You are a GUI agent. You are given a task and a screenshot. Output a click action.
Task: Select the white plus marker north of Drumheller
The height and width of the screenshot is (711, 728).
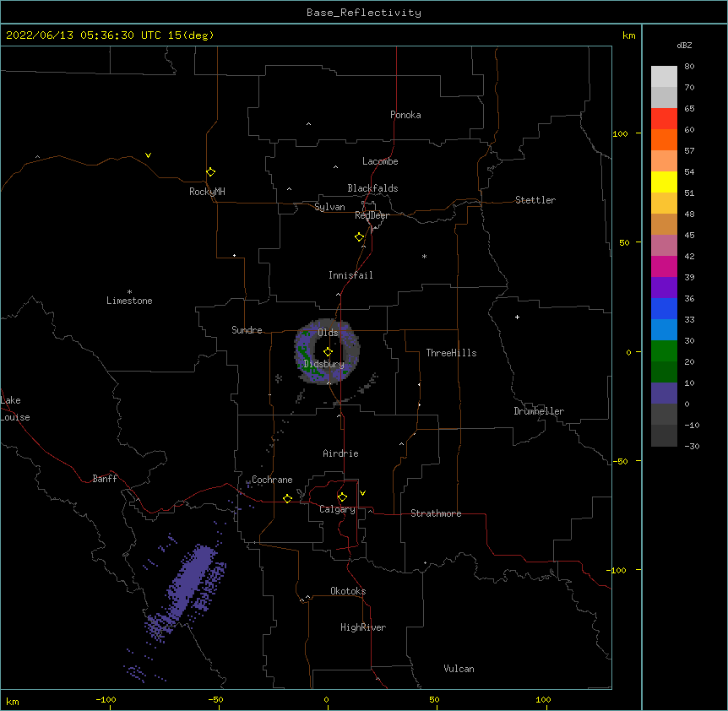point(517,317)
